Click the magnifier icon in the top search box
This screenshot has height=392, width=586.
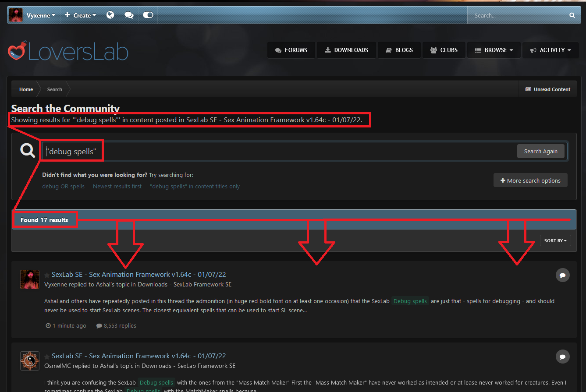tap(572, 15)
